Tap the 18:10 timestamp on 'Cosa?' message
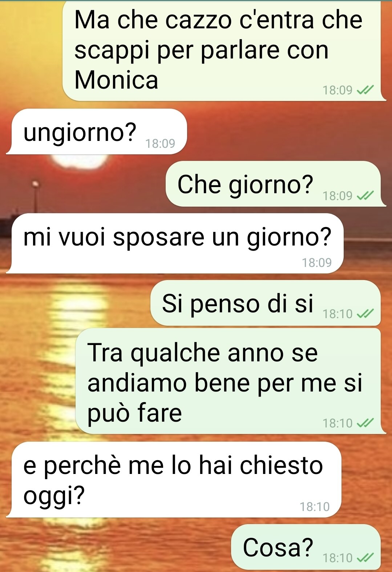 (338, 558)
